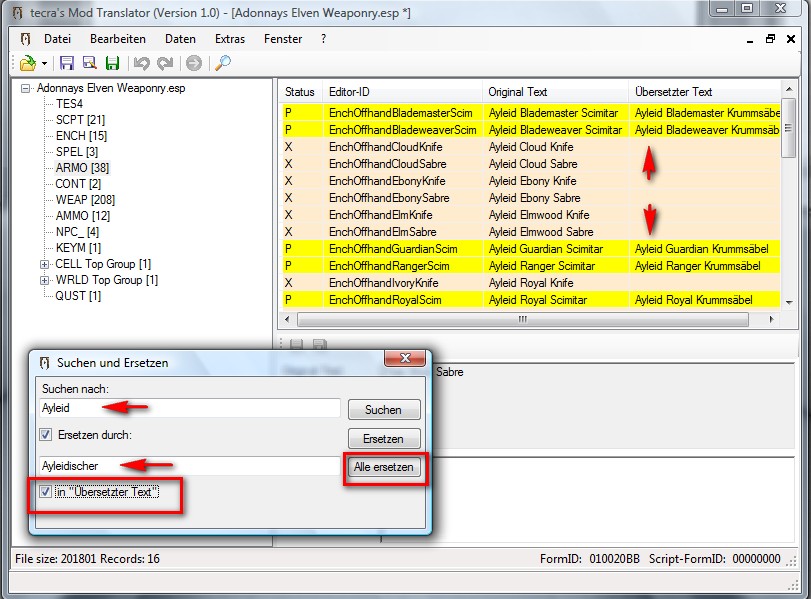Click the table's vertical scrollbar down arrow

[x=789, y=302]
